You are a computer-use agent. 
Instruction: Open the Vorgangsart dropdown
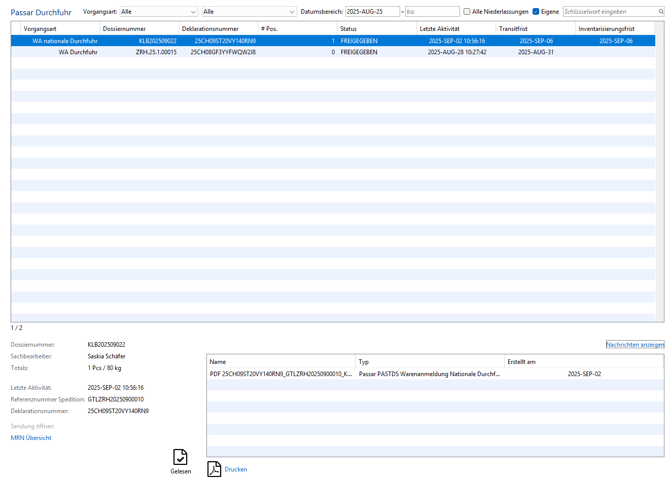point(159,12)
